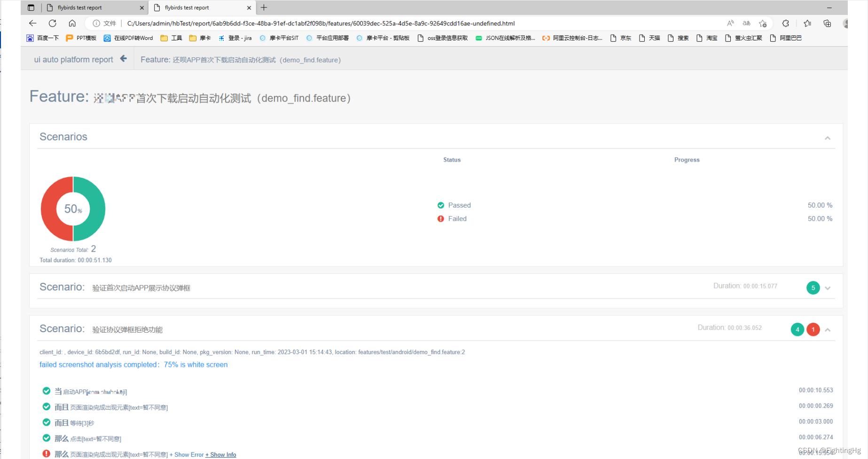The width and height of the screenshot is (868, 459).
Task: Click the green 5 passed steps badge
Action: tap(813, 288)
